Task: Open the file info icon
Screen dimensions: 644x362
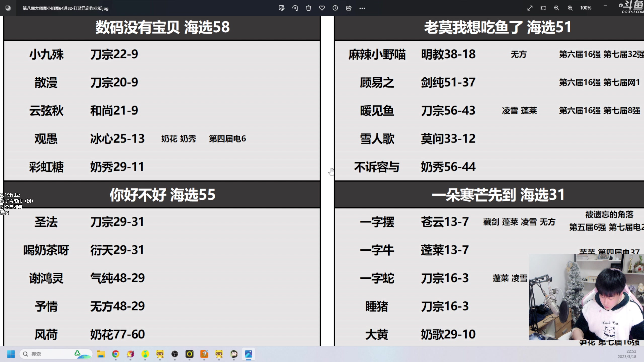Action: tap(335, 8)
